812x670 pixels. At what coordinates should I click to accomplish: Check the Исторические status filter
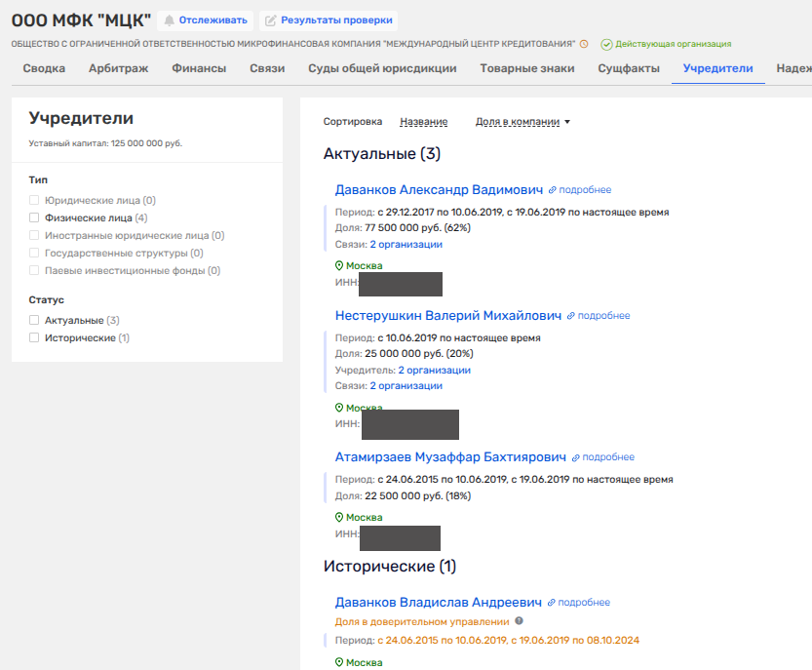(34, 337)
